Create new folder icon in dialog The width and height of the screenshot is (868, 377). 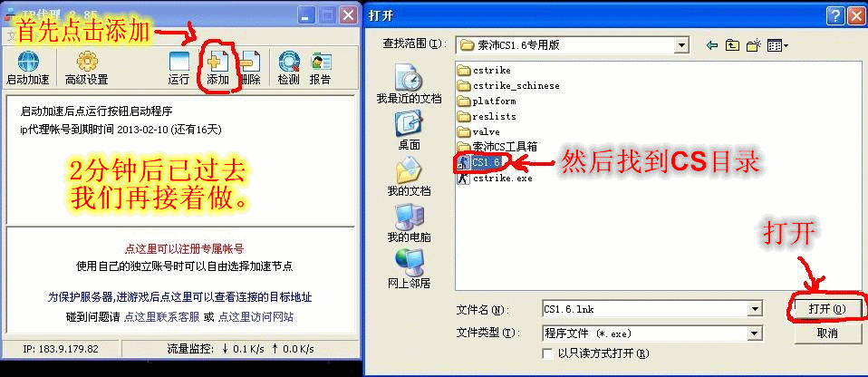click(x=753, y=45)
